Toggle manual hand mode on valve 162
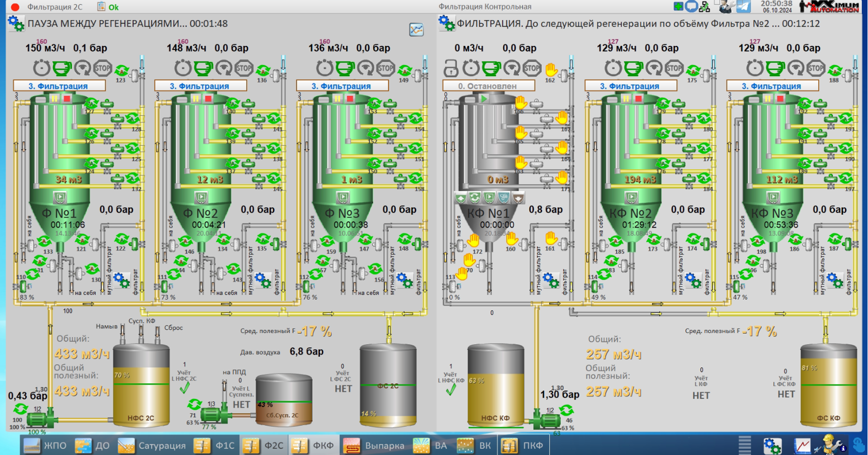 pos(551,70)
